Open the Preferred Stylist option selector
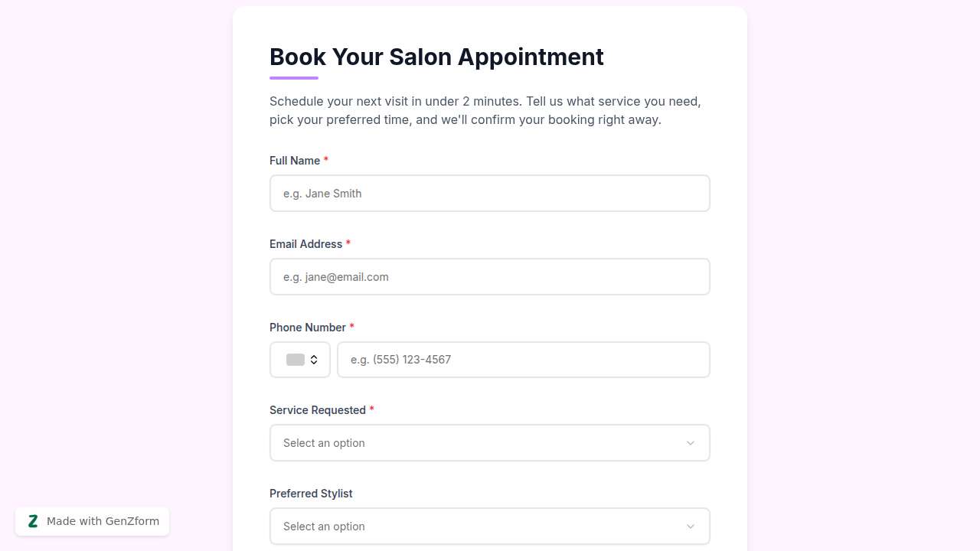Viewport: 980px width, 551px height. point(489,526)
